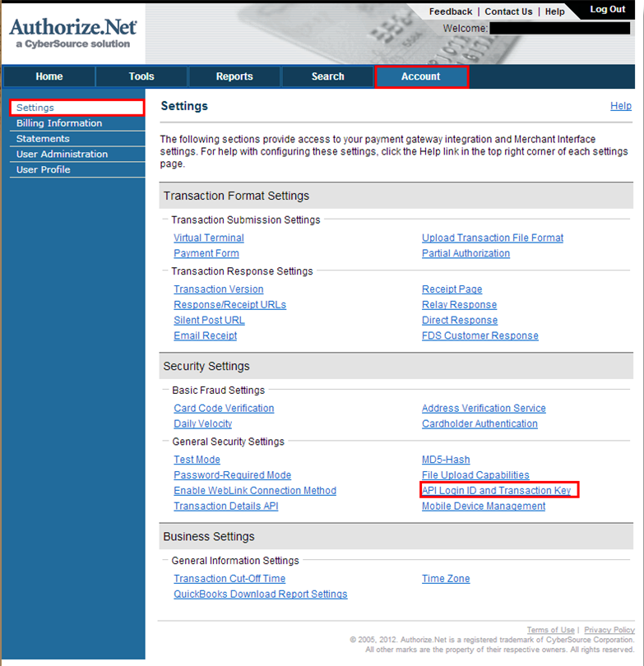This screenshot has height=666, width=644.
Task: Click the Transaction Response Settings label
Action: 242,271
